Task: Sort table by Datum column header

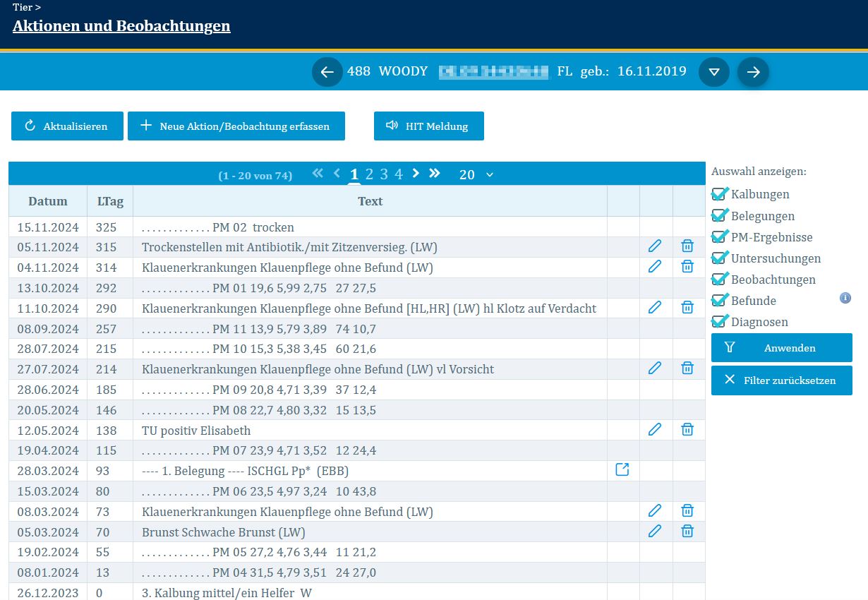Action: pyautogui.click(x=48, y=201)
